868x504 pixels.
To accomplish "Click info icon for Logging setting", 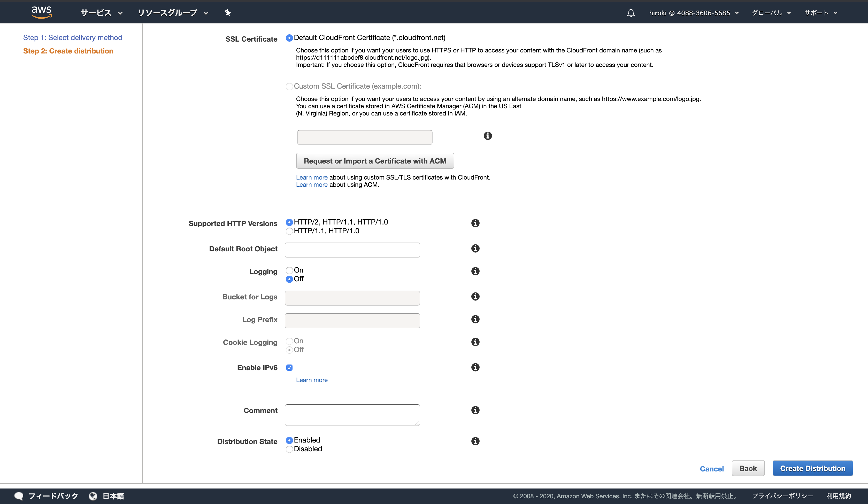I will [475, 271].
